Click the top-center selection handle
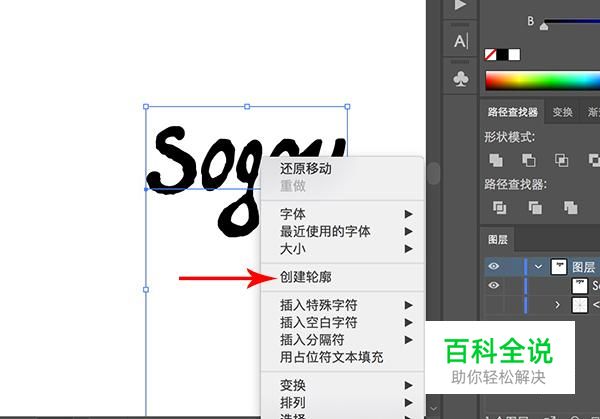The image size is (600, 419). (247, 106)
